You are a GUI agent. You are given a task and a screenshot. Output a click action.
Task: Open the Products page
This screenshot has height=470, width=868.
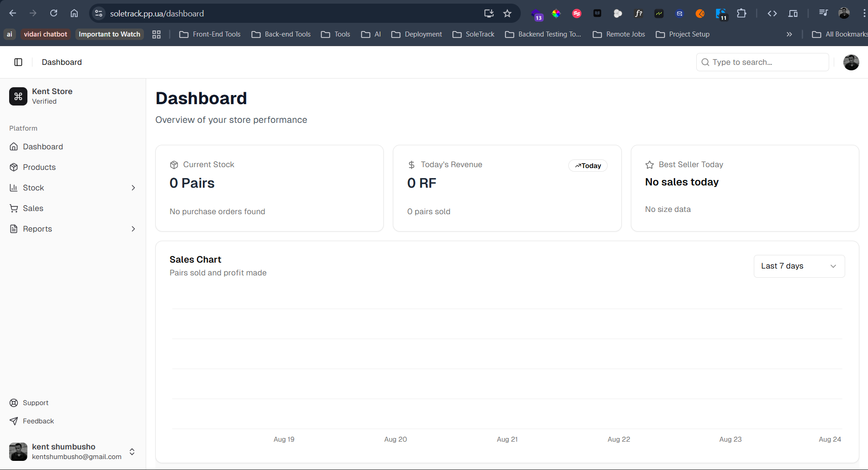39,167
